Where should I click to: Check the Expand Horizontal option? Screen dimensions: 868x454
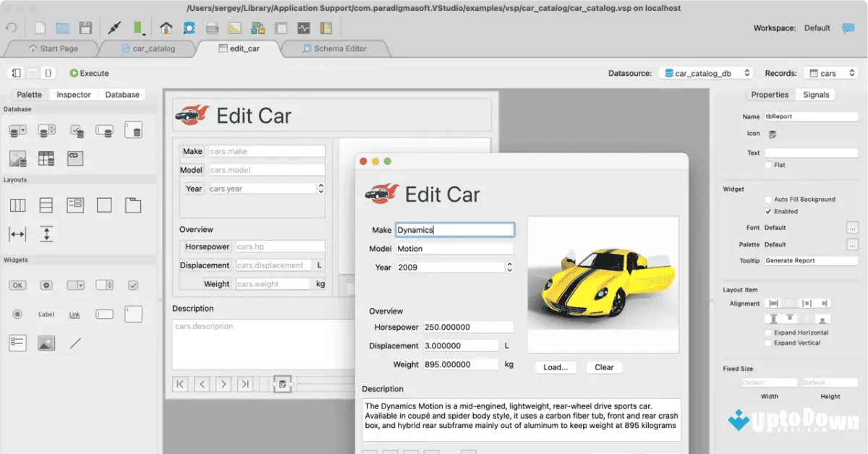[768, 333]
